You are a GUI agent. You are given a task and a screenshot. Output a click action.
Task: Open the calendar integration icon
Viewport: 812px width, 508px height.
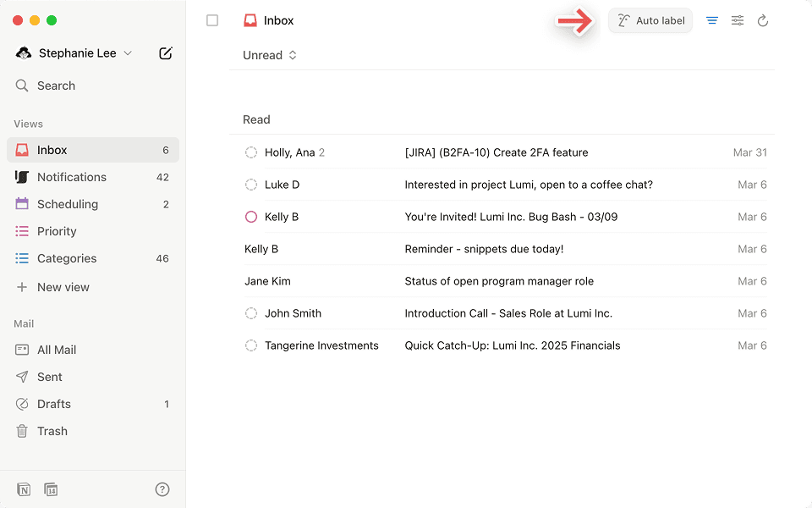[x=51, y=489]
